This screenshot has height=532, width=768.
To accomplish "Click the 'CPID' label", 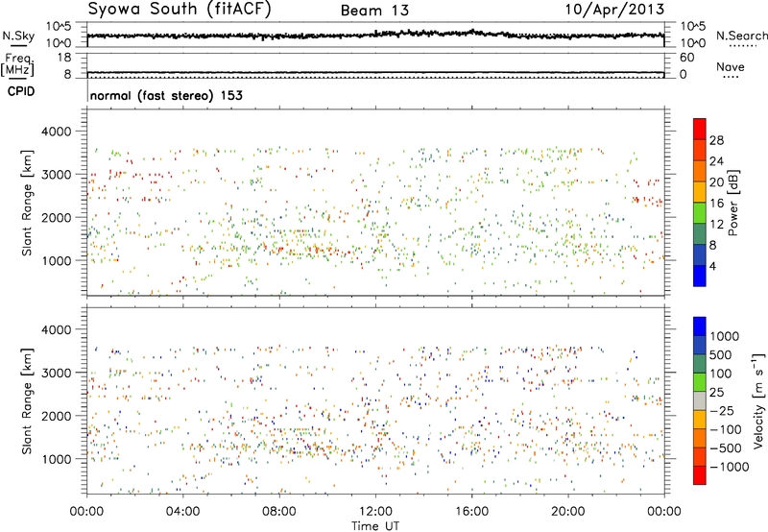I will coord(21,91).
